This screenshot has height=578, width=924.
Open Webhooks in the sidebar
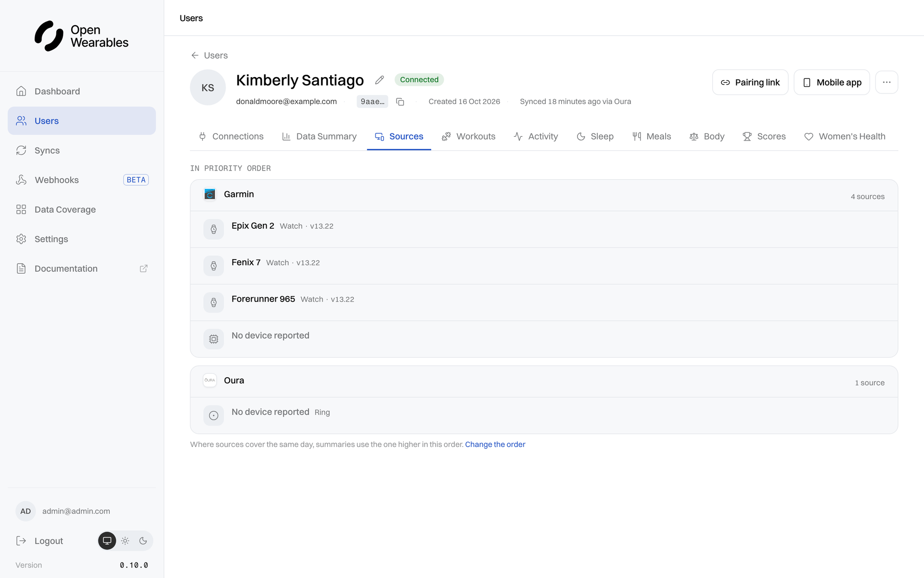pyautogui.click(x=82, y=180)
